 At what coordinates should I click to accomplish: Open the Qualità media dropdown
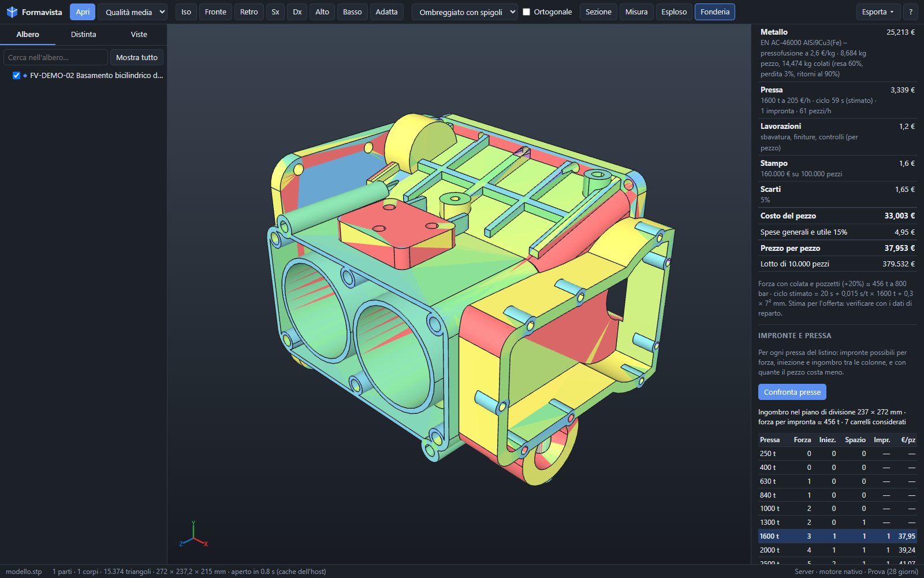tap(132, 12)
